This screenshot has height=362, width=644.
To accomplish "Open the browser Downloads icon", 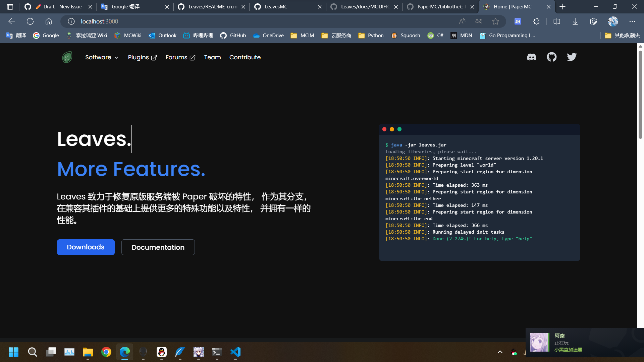I will (x=575, y=21).
